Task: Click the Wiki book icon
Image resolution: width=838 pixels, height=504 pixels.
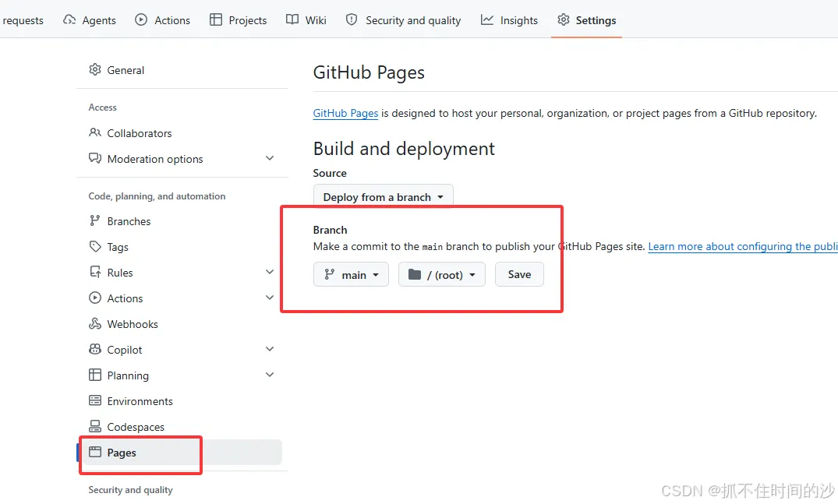Action: [x=292, y=19]
